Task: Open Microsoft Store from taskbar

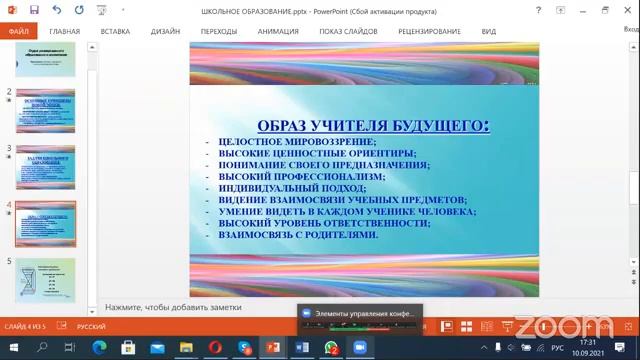Action: (128, 348)
